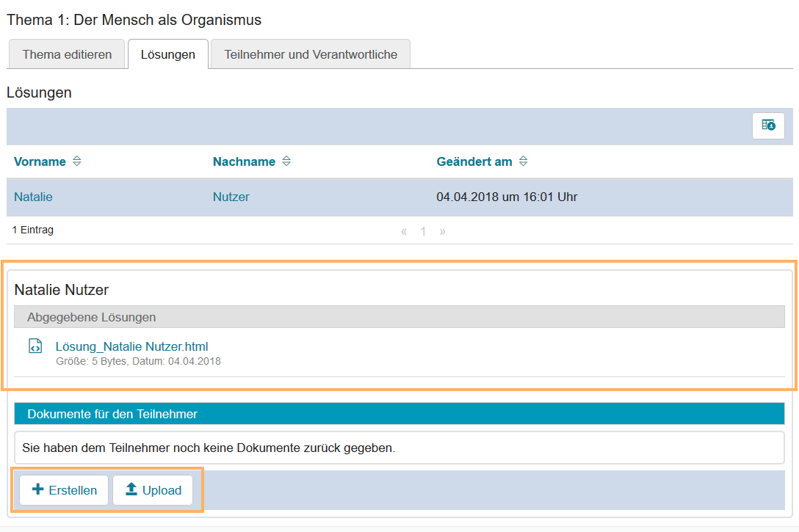Image resolution: width=799 pixels, height=532 pixels.
Task: Click file details Größe: 5 Bytes text
Action: (138, 362)
